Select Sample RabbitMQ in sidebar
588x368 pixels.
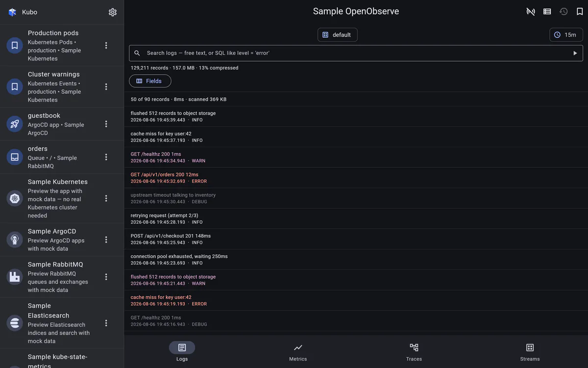click(62, 277)
